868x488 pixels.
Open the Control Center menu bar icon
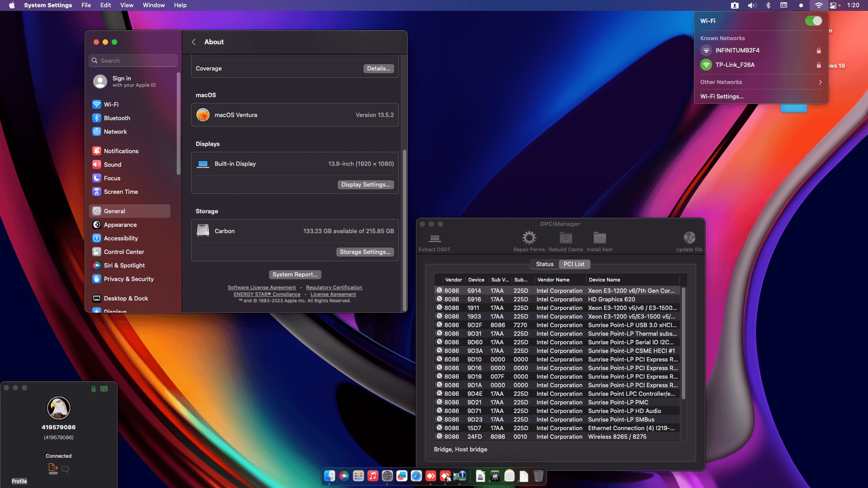[833, 5]
